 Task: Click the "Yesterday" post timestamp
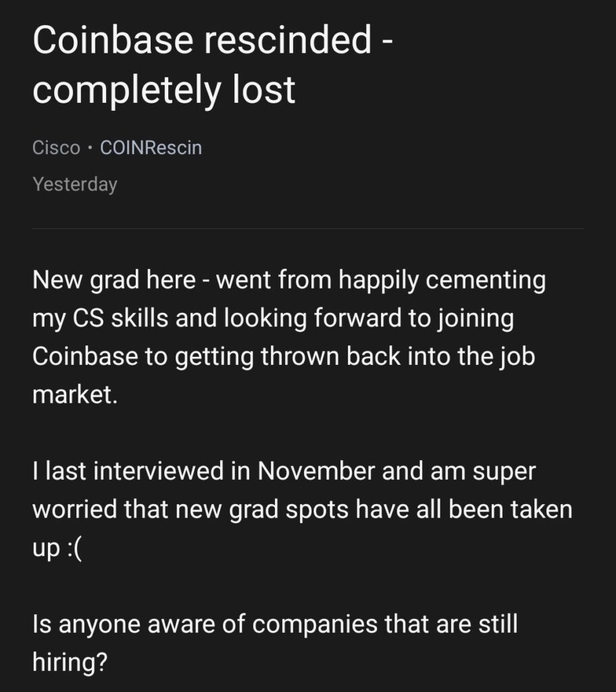pos(74,184)
